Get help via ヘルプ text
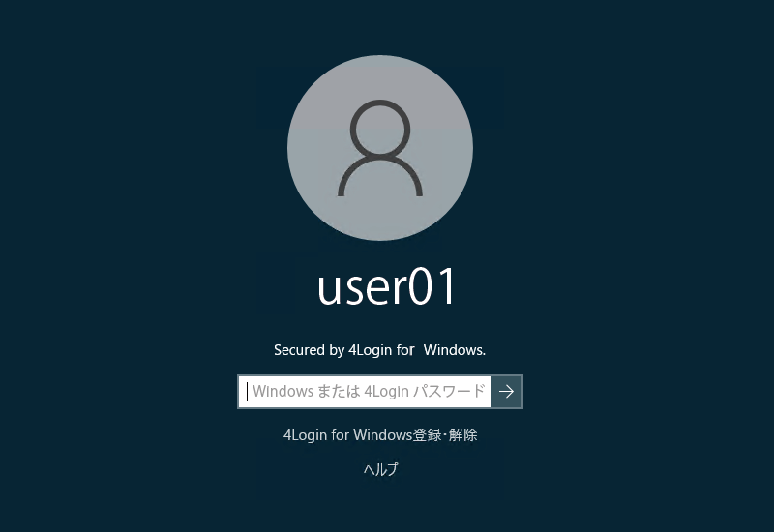 coord(380,468)
